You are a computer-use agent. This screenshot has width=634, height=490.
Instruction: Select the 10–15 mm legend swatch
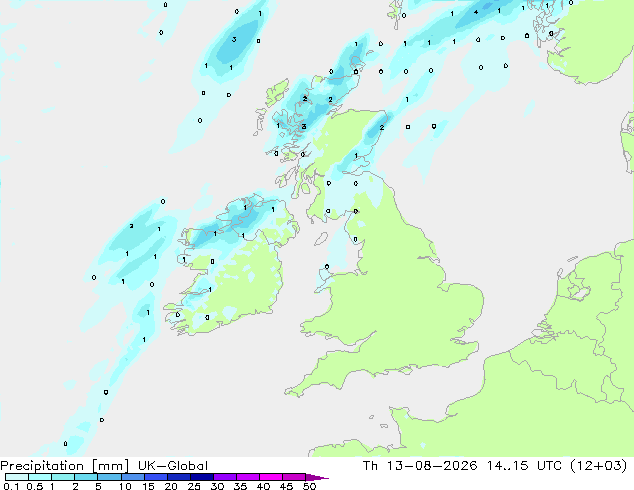click(132, 477)
